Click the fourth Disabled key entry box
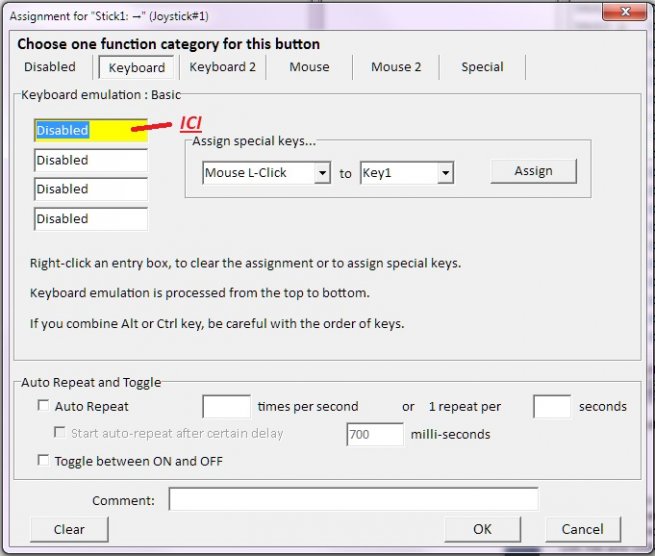 click(x=90, y=219)
